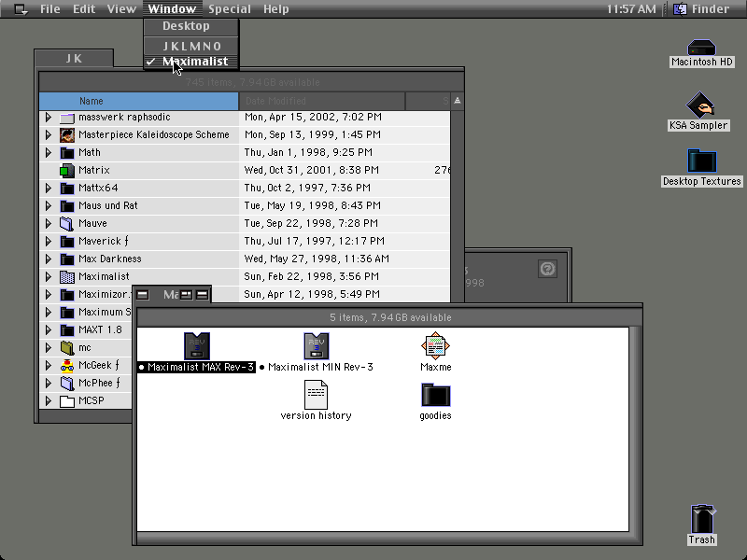Expand the Maus und Rat folder
Viewport: 747px width, 560px height.
tap(49, 205)
